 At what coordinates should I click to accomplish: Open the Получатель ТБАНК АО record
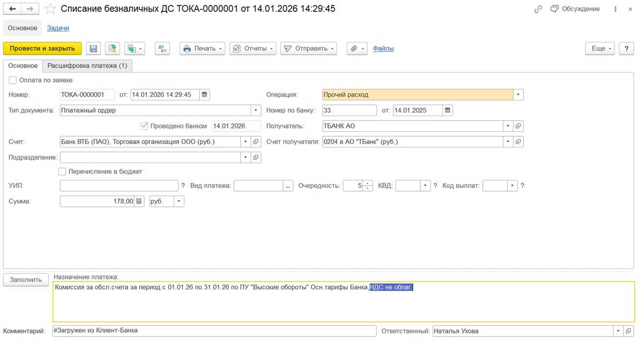tap(518, 126)
